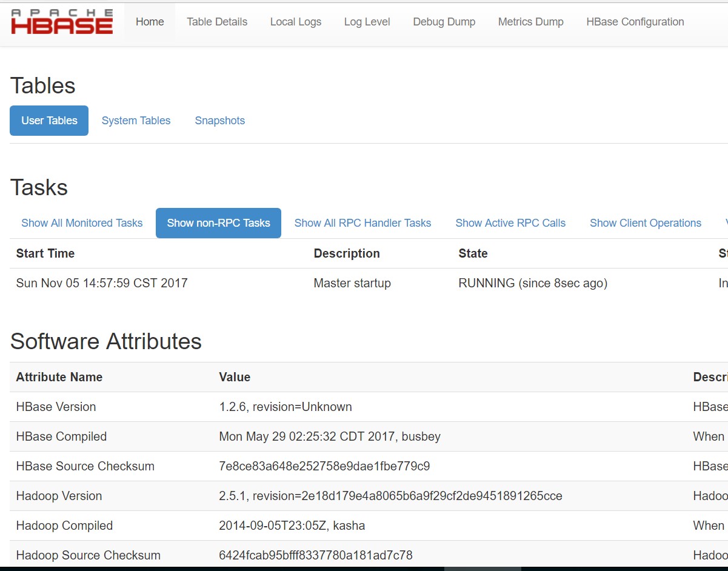Select checksum 7e8ce83a648e252758e9dae1fbe779c9

tap(324, 466)
